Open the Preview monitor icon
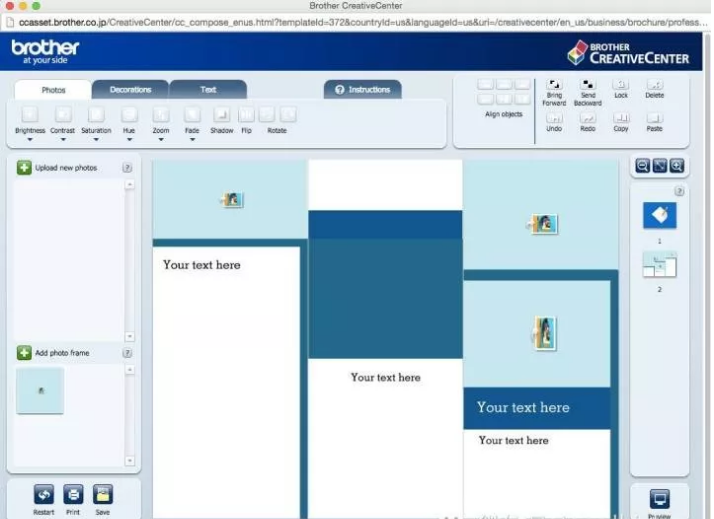Viewport: 714px width, 519px height. tap(659, 499)
